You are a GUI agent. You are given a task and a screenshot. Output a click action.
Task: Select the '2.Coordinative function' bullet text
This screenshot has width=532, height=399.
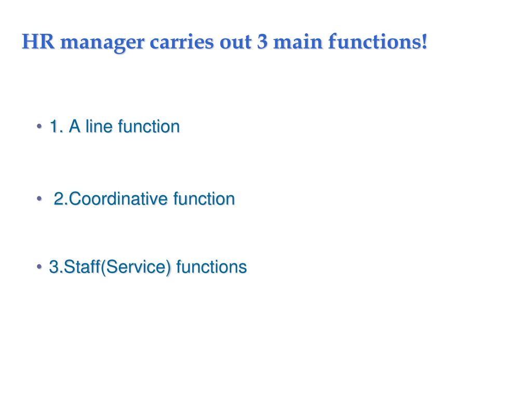point(144,199)
